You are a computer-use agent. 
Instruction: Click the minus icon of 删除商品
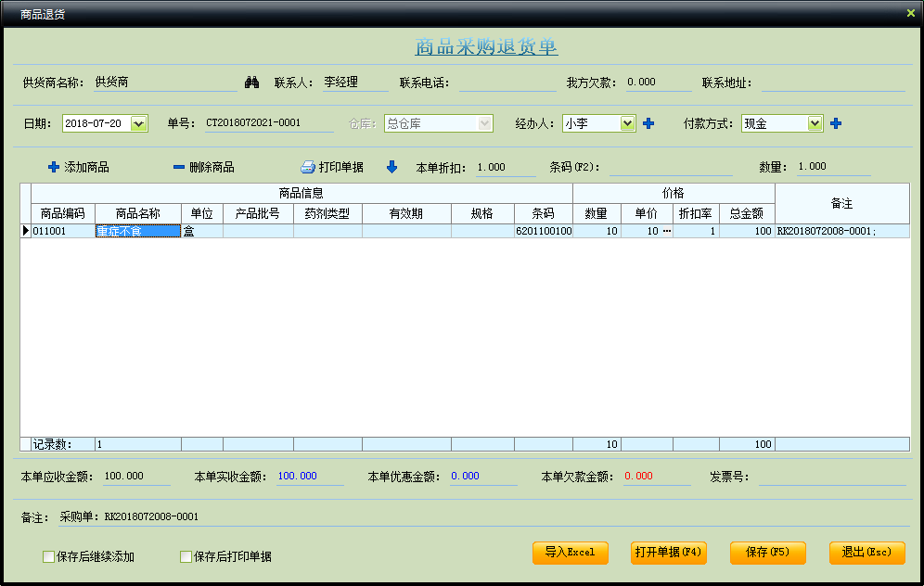click(178, 167)
